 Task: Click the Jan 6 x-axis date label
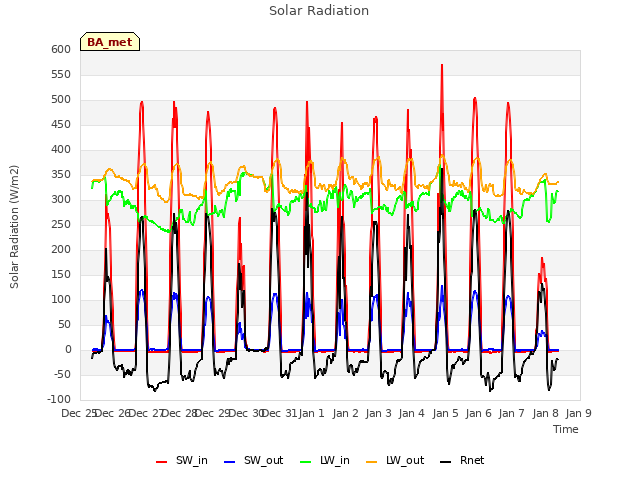(478, 413)
